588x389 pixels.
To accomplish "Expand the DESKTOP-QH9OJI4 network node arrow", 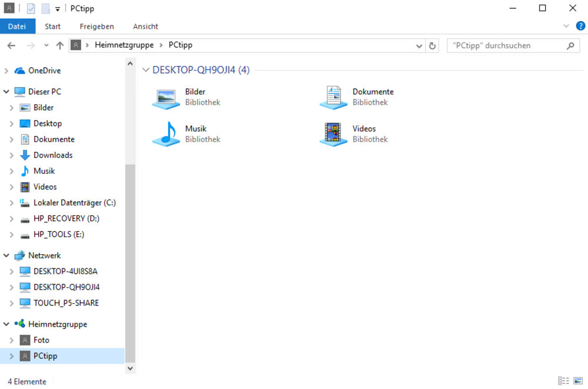I will click(12, 287).
